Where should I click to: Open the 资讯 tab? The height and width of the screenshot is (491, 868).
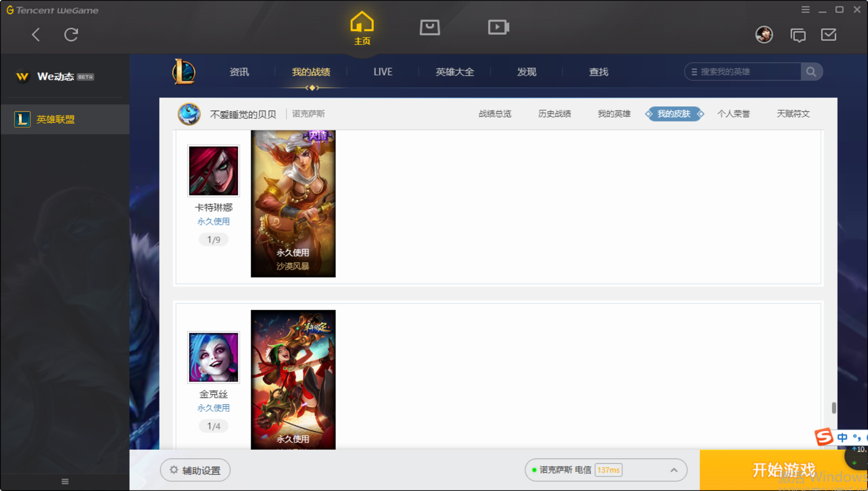click(239, 72)
